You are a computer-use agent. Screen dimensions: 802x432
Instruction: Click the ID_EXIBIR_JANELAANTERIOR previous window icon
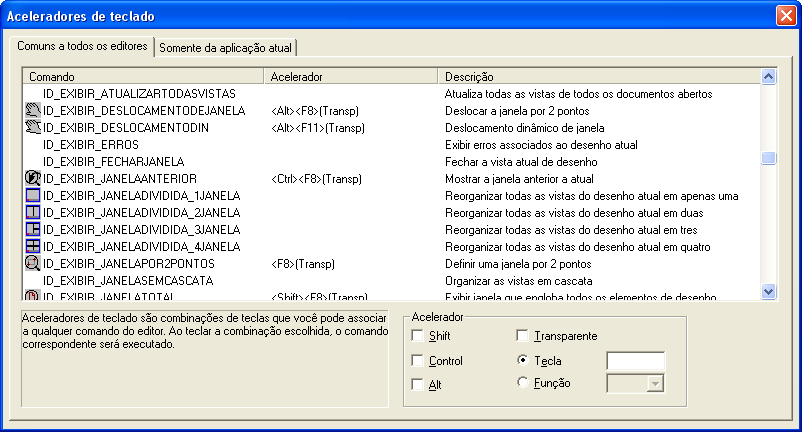click(x=31, y=178)
